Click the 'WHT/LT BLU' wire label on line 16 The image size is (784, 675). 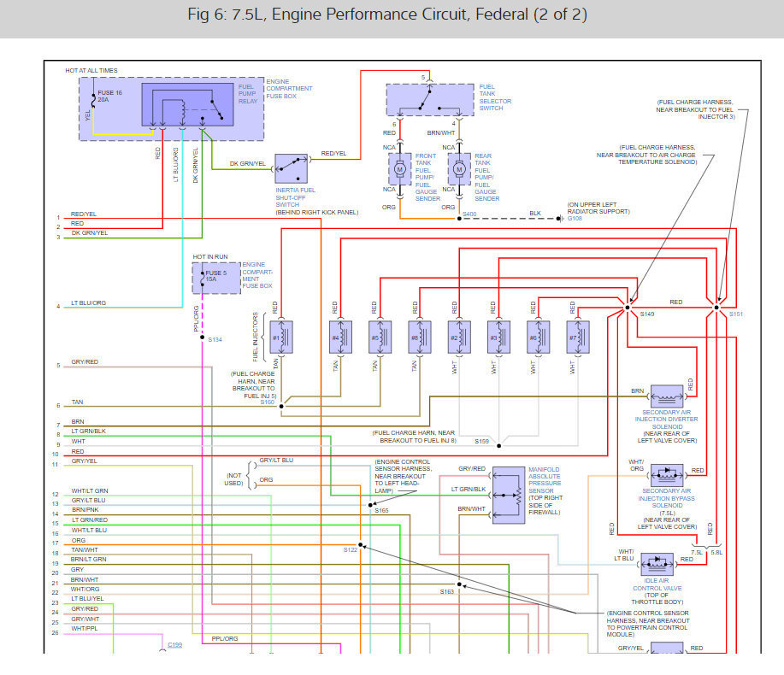(x=89, y=530)
